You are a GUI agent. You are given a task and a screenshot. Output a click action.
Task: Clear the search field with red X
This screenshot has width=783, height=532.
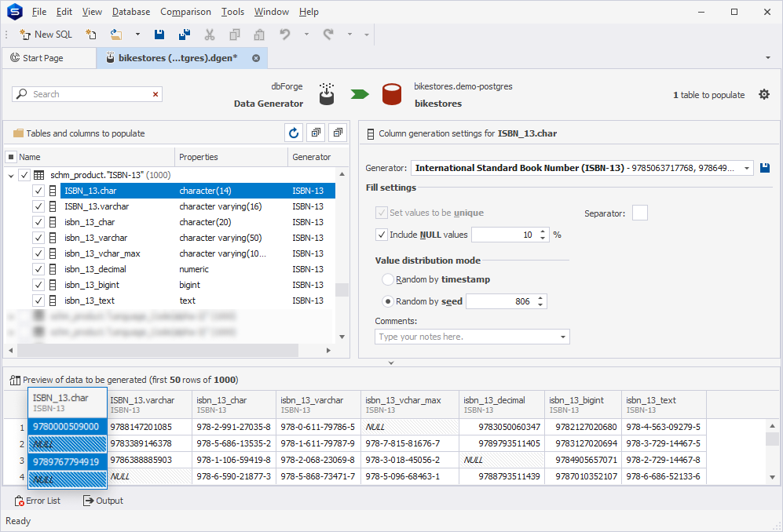click(x=156, y=94)
